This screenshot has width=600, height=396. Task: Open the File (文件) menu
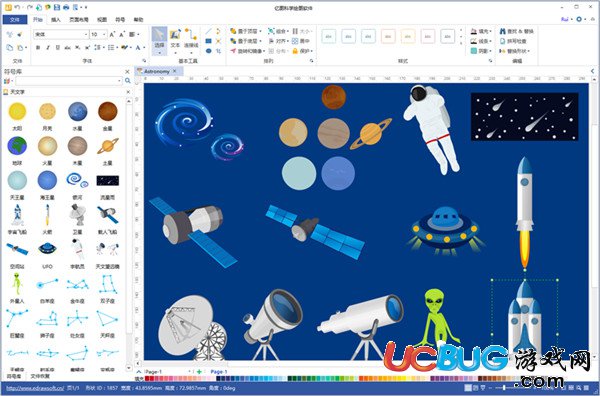coord(15,20)
